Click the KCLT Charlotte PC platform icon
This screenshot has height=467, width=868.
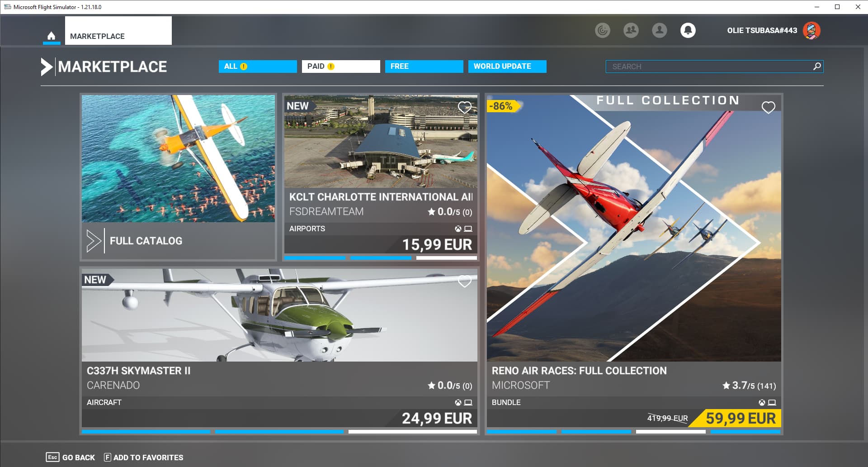click(468, 229)
